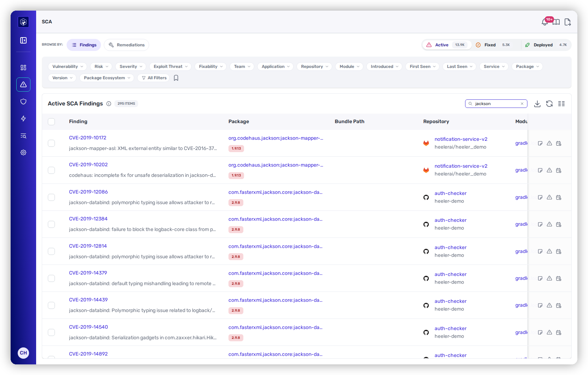The width and height of the screenshot is (588, 375).
Task: Click the saved filters bookmark icon
Action: click(x=176, y=78)
